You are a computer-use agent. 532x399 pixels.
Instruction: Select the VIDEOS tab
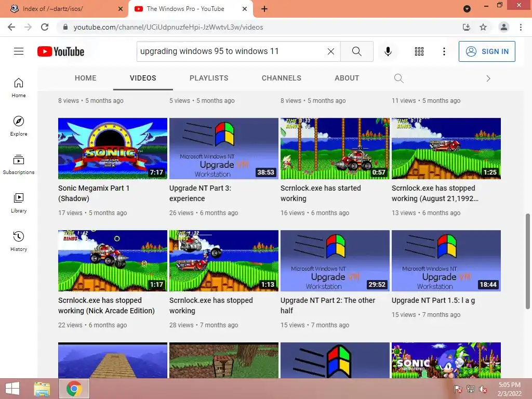click(143, 78)
